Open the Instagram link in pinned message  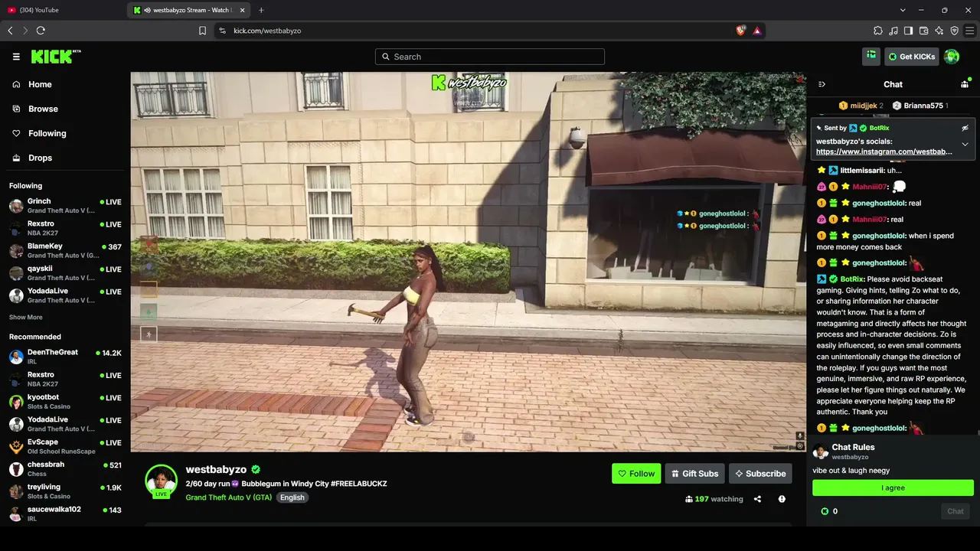pyautogui.click(x=884, y=152)
